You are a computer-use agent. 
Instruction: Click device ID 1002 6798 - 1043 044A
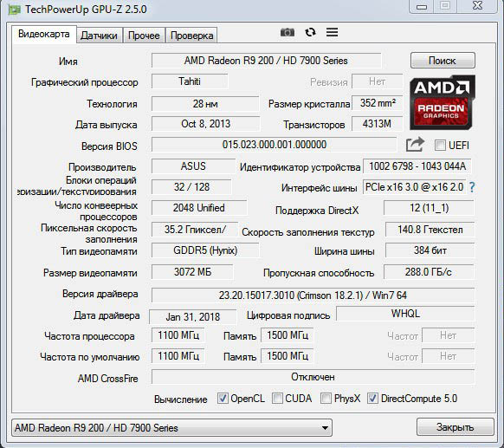417,166
